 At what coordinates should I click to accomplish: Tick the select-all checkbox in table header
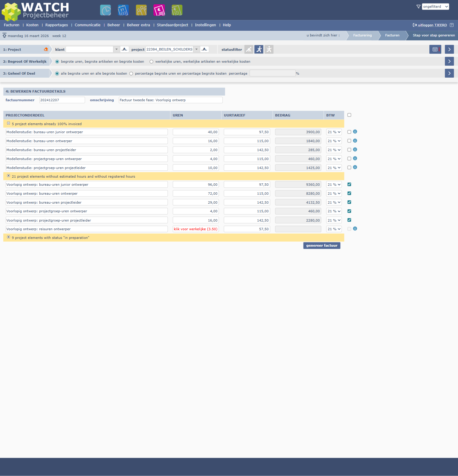click(349, 115)
